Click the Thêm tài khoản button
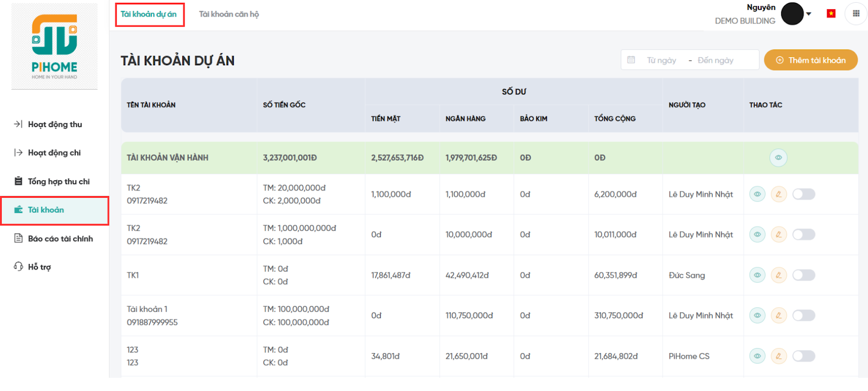Image resolution: width=868 pixels, height=391 pixels. (810, 60)
